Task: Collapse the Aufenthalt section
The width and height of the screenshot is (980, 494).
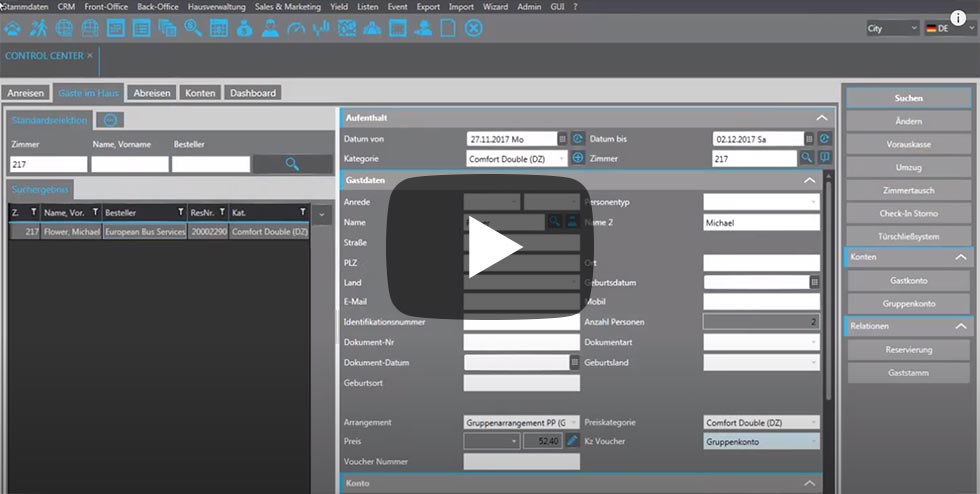Action: click(x=822, y=118)
